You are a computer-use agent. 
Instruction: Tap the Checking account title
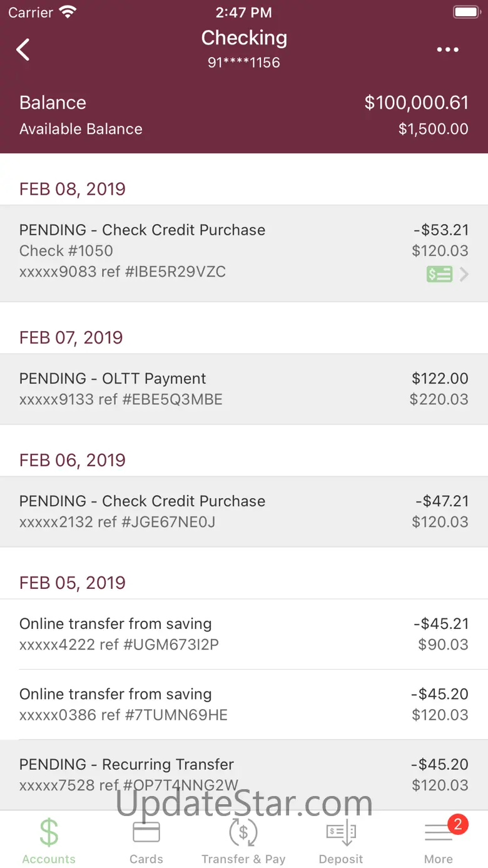point(244,38)
